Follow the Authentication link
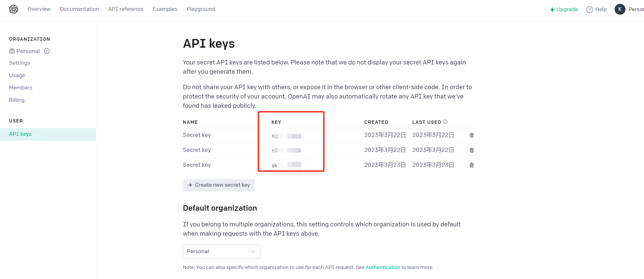 tap(383, 267)
